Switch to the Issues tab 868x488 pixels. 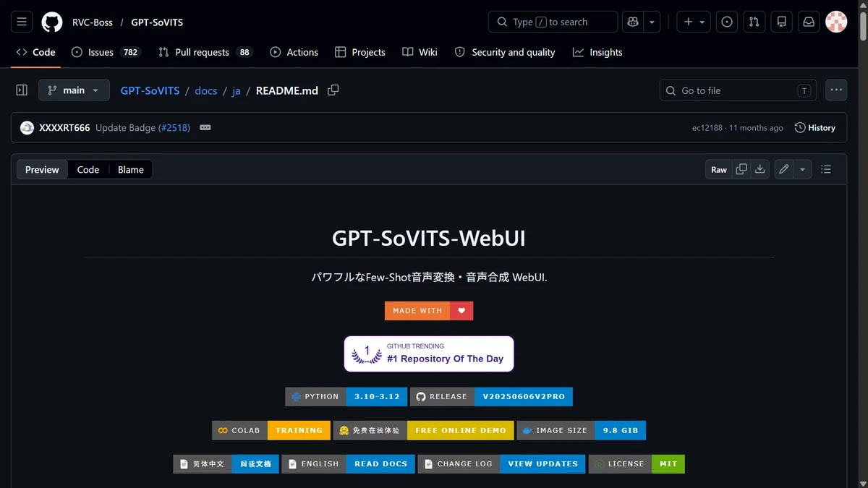pos(106,52)
